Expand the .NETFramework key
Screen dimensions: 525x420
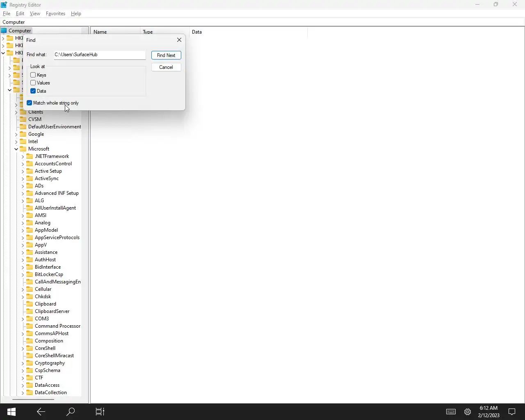(x=23, y=156)
